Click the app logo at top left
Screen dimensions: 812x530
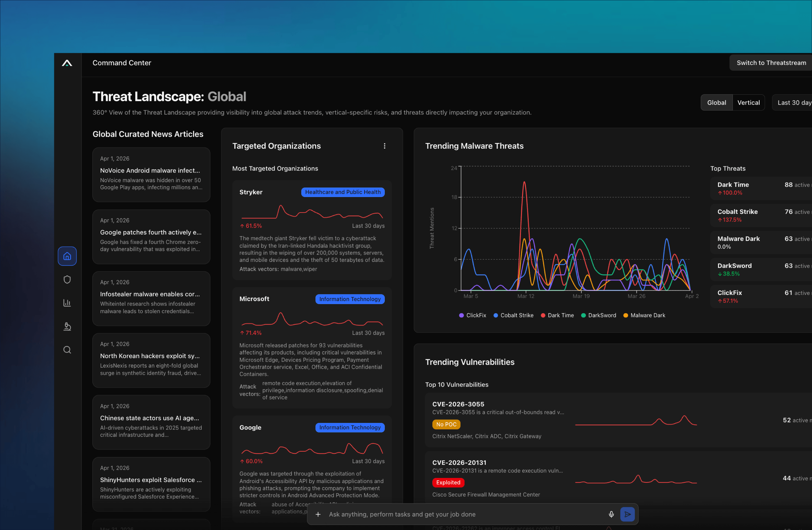[67, 63]
